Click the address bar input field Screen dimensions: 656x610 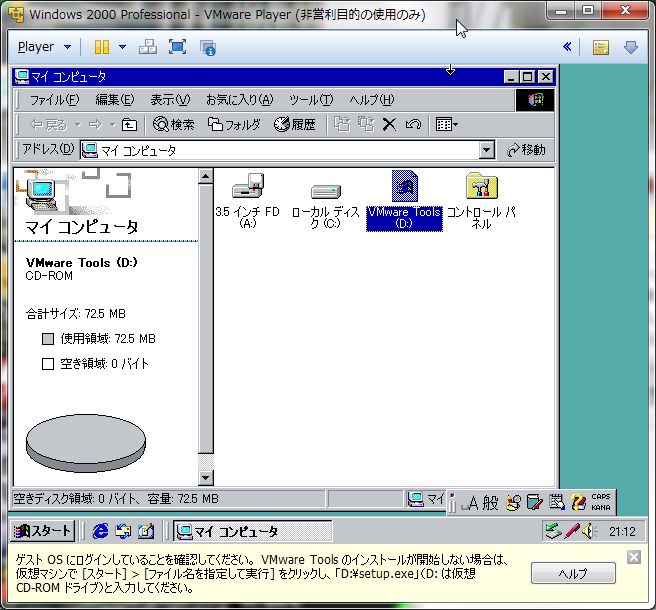click(x=280, y=150)
